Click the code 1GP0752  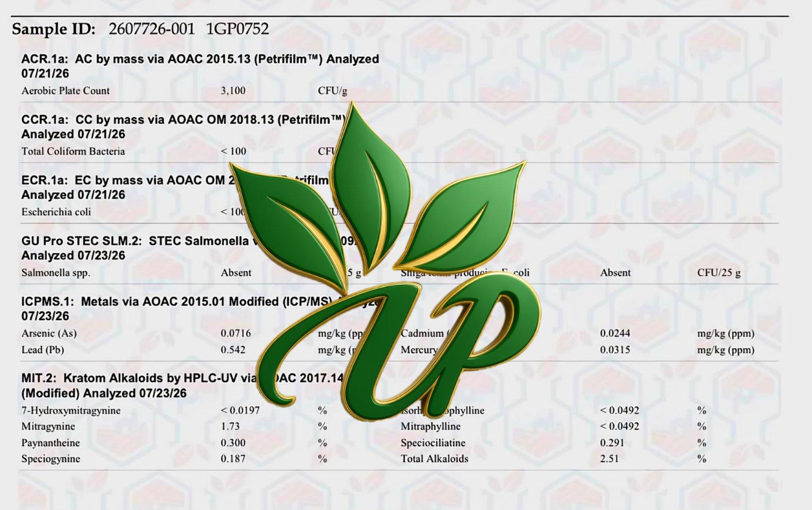click(x=238, y=29)
